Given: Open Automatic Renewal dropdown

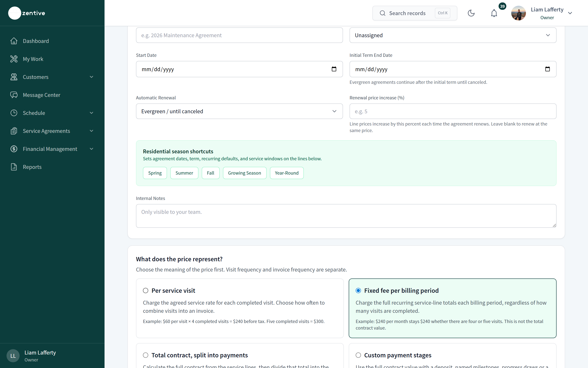Looking at the screenshot, I should coord(239,111).
